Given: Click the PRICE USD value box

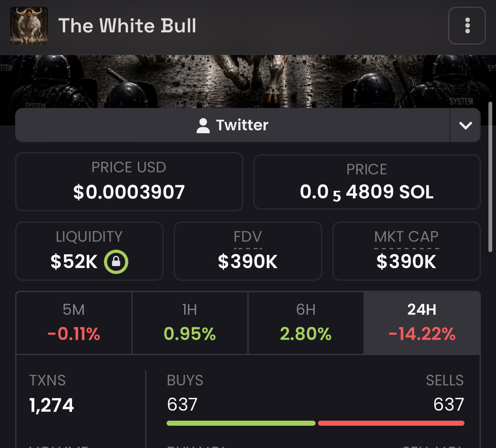Looking at the screenshot, I should click(129, 182).
